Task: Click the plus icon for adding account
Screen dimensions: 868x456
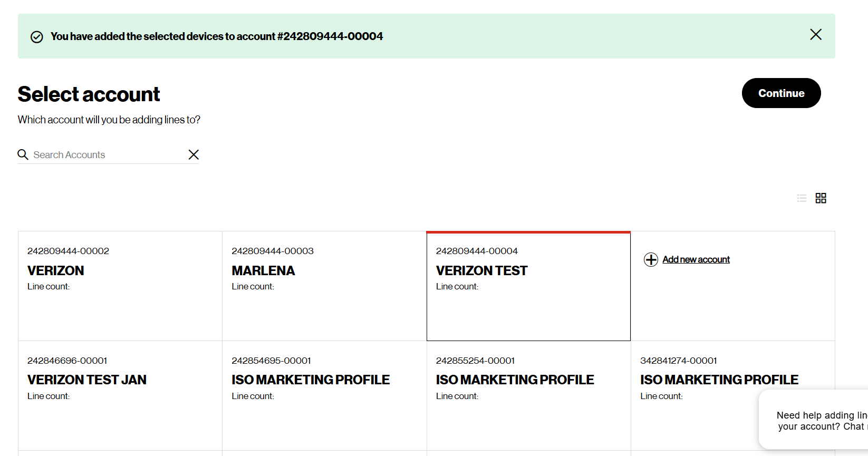Action: [x=651, y=259]
